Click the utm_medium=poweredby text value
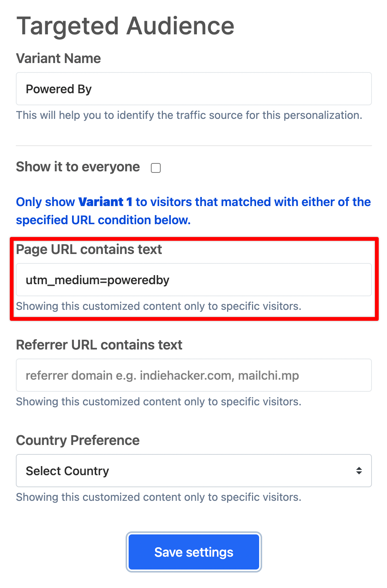 (97, 280)
